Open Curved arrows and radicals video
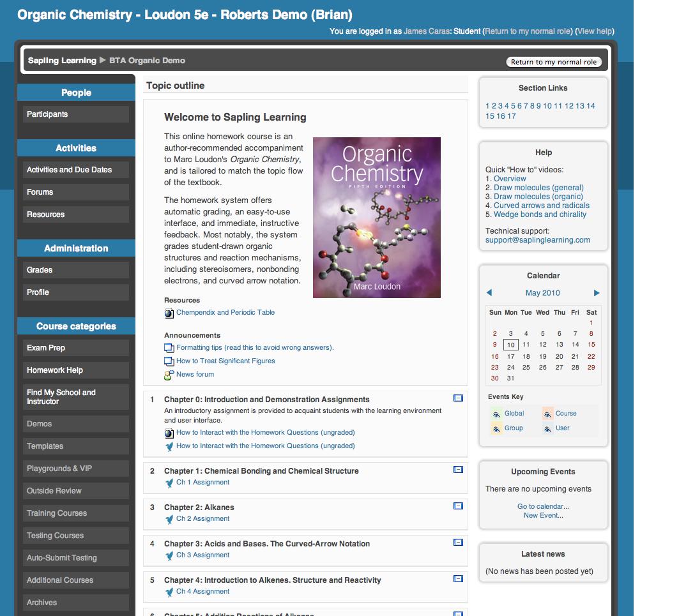The height and width of the screenshot is (616, 679). (x=541, y=206)
